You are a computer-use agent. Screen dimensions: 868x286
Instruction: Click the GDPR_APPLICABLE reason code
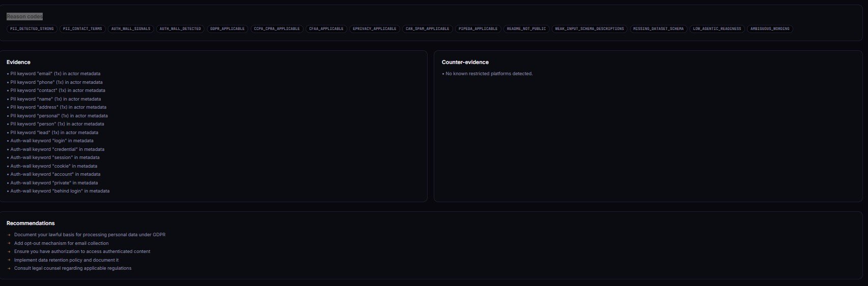(x=227, y=29)
